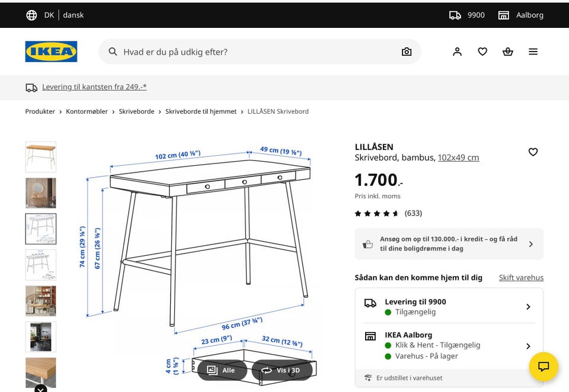Click the credit hand icon

pyautogui.click(x=368, y=244)
